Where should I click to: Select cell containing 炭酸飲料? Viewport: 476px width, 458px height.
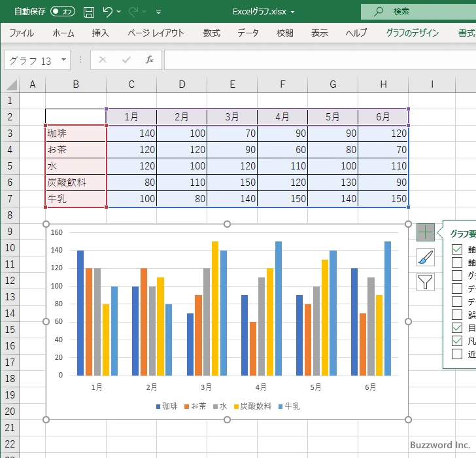[76, 183]
